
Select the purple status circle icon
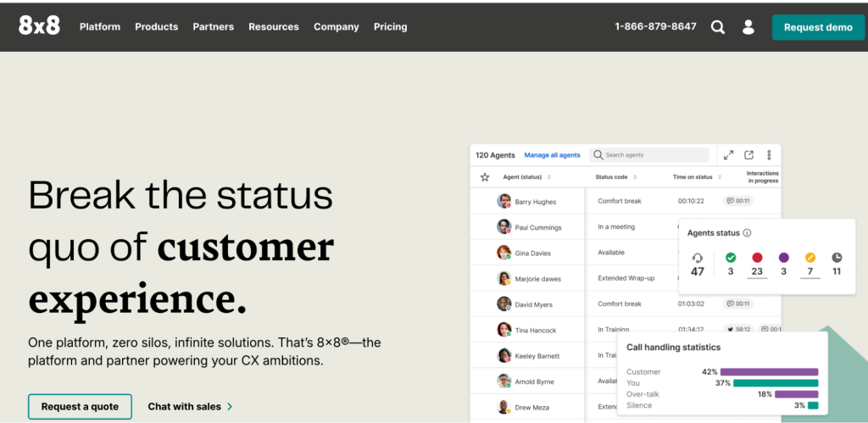tap(783, 258)
